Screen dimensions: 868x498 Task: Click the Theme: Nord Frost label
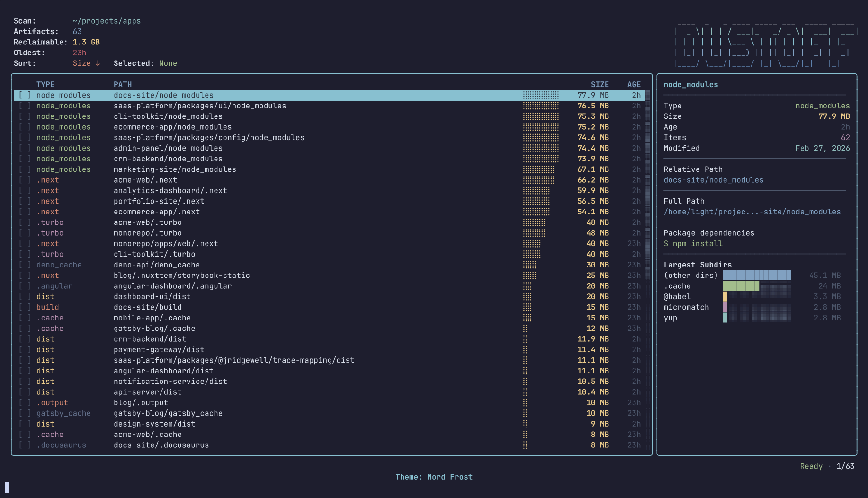434,477
